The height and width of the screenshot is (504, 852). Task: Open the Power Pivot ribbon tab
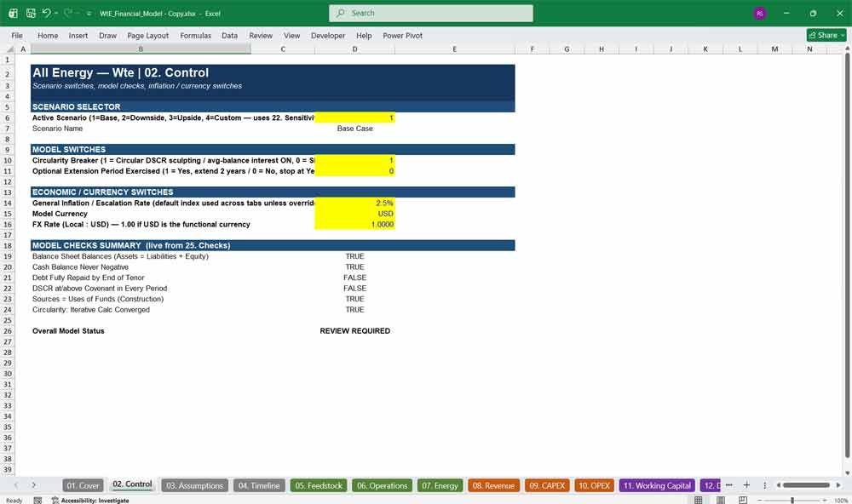403,35
